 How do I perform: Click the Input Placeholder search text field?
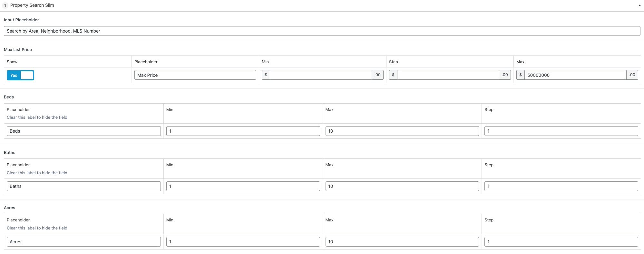coord(322,31)
